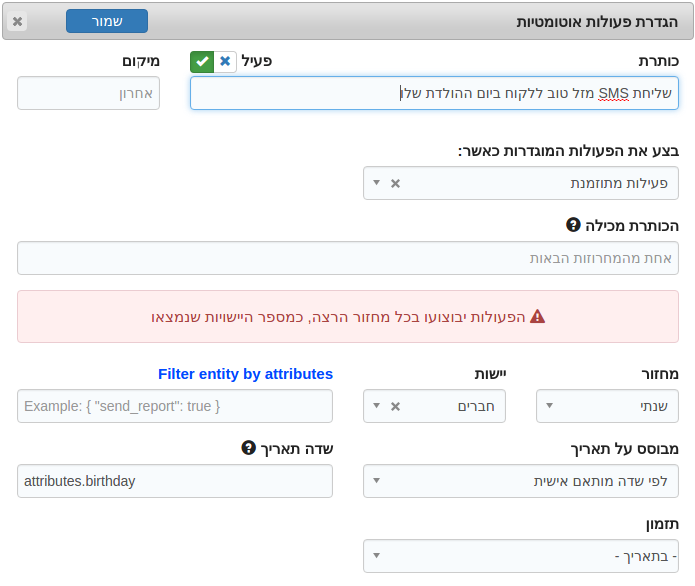Click the warning triangle icon in the red alert

(x=537, y=316)
